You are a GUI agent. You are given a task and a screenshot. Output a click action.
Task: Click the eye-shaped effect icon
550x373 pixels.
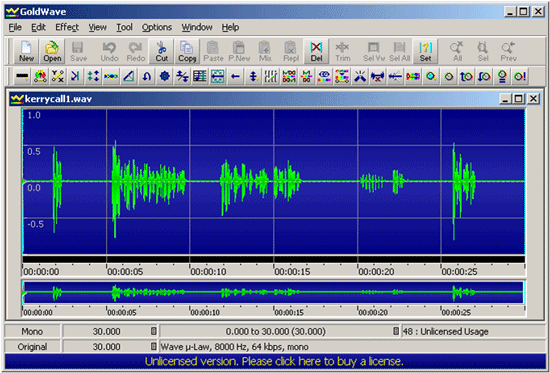click(x=324, y=76)
